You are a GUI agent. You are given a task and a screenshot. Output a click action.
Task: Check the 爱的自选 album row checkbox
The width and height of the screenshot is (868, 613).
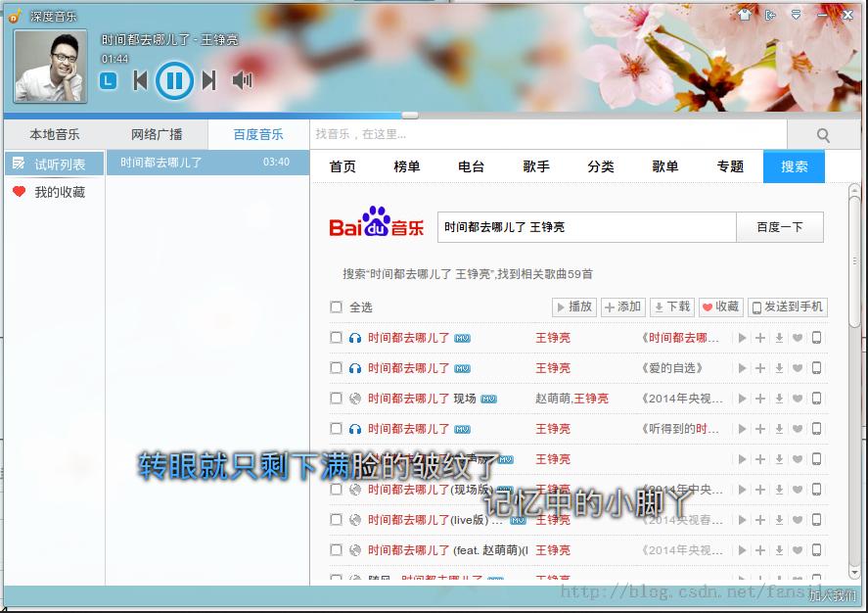(x=336, y=367)
